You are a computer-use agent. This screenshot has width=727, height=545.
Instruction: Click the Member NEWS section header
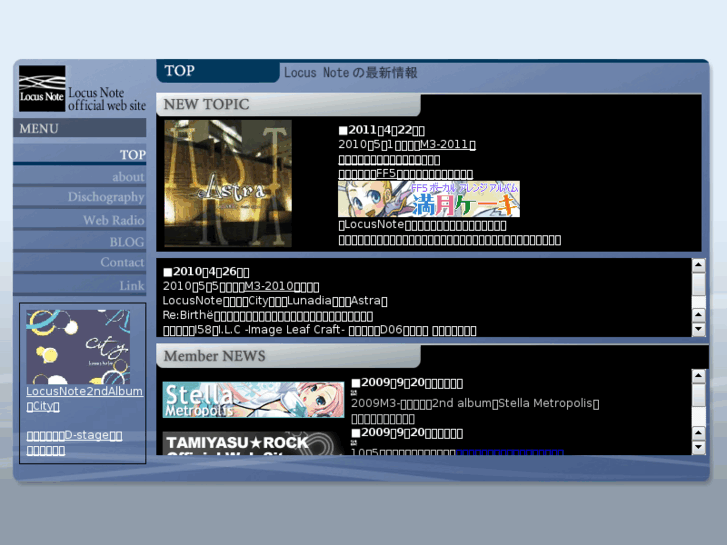[x=288, y=356]
